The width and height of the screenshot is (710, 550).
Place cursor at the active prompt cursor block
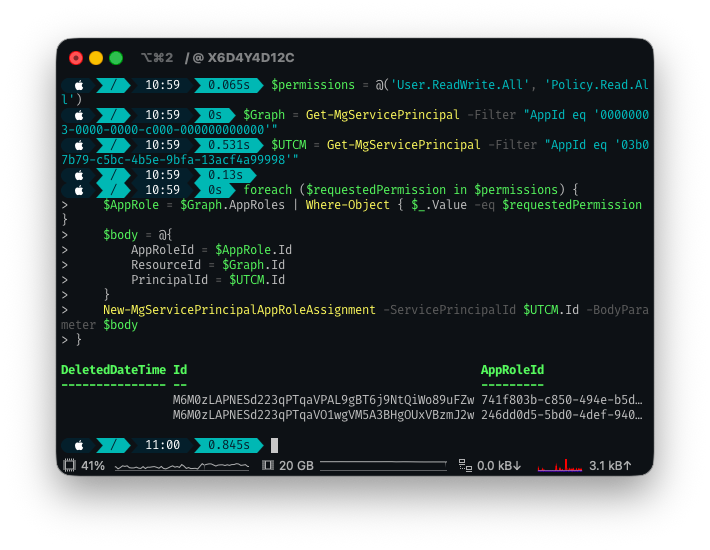[274, 445]
